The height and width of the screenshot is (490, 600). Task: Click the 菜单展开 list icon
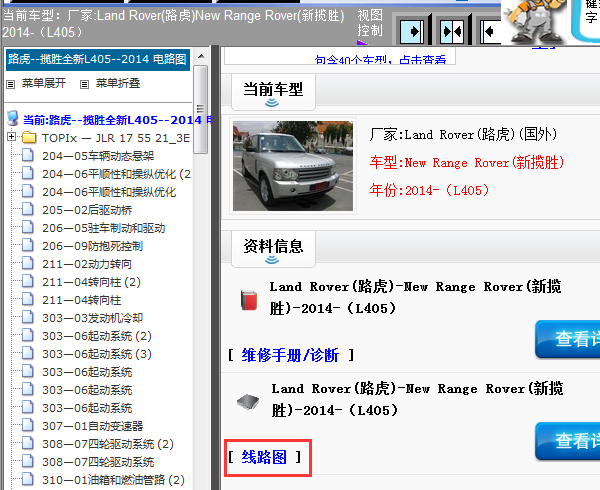coord(11,84)
